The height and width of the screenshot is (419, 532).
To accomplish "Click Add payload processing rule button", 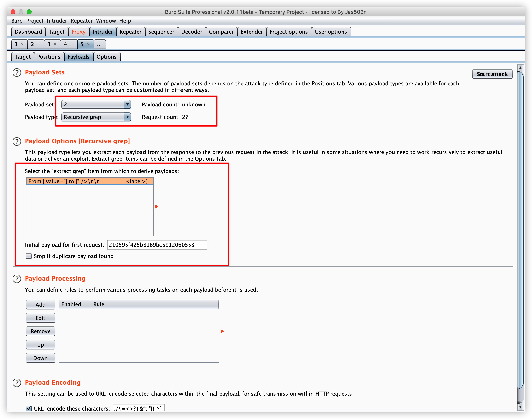I will (x=40, y=304).
